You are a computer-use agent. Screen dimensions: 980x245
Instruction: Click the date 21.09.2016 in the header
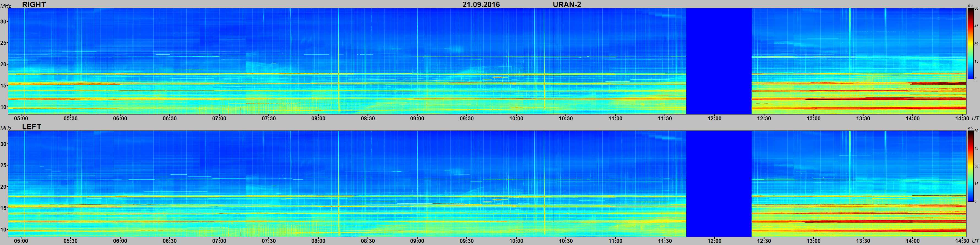(481, 5)
